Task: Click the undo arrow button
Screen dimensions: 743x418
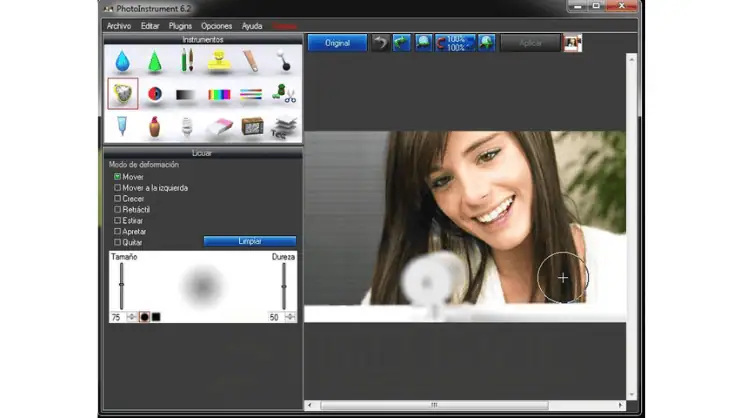Action: coord(380,43)
